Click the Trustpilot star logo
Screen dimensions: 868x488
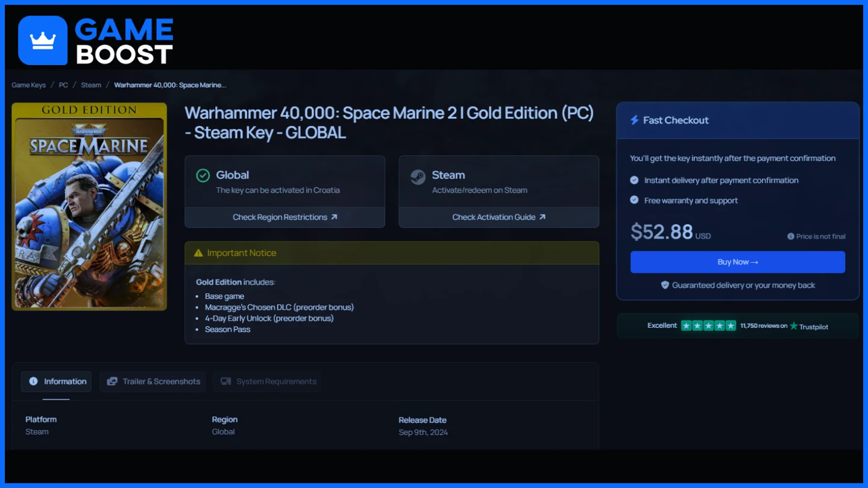(794, 326)
